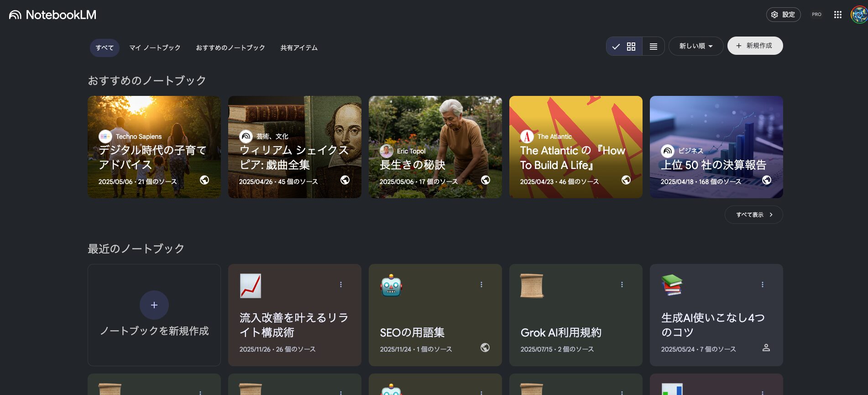
Task: Open デジタル時代の子育てアドバイス notebook card
Action: [x=154, y=147]
